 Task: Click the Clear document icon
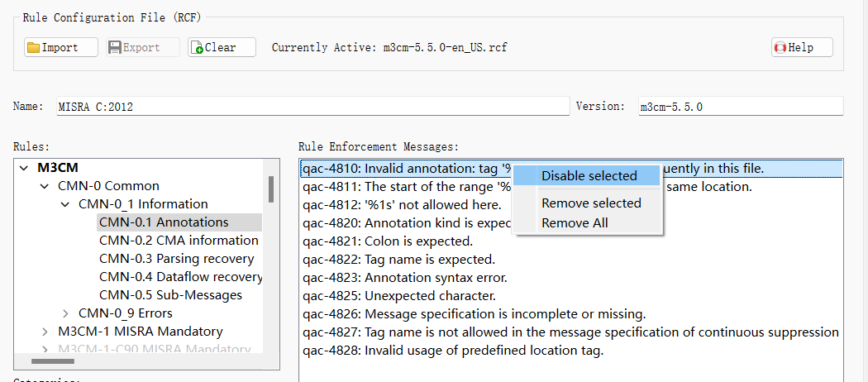197,48
